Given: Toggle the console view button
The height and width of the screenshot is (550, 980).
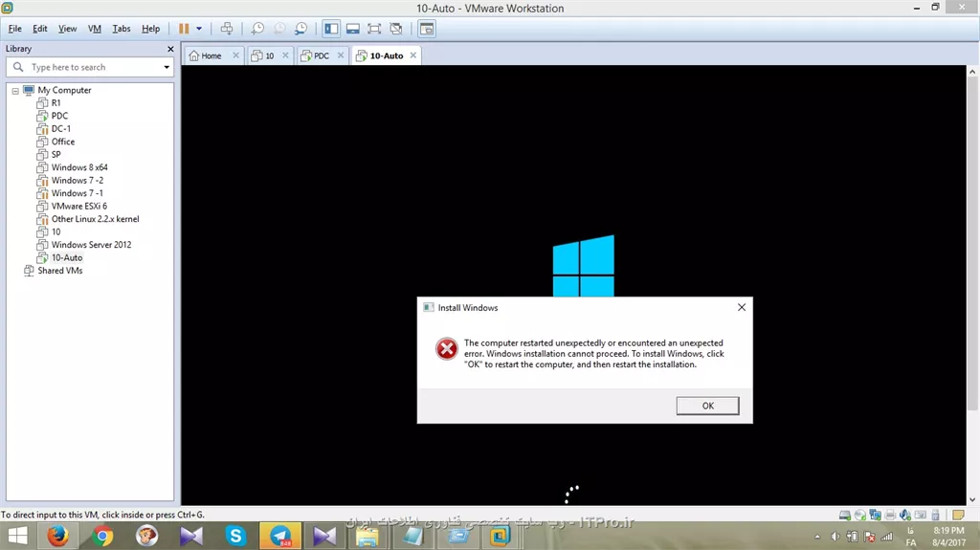Looking at the screenshot, I should pos(427,29).
